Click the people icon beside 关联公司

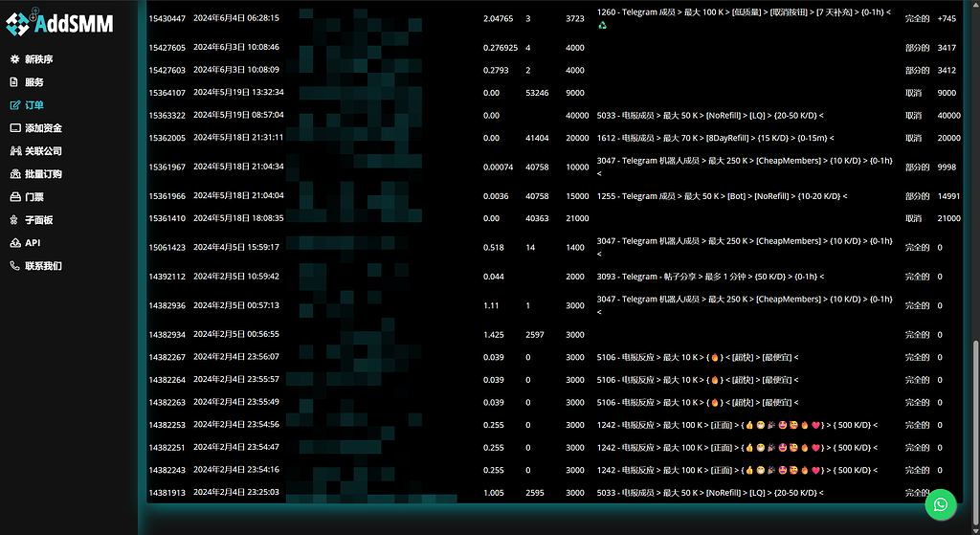(x=15, y=150)
